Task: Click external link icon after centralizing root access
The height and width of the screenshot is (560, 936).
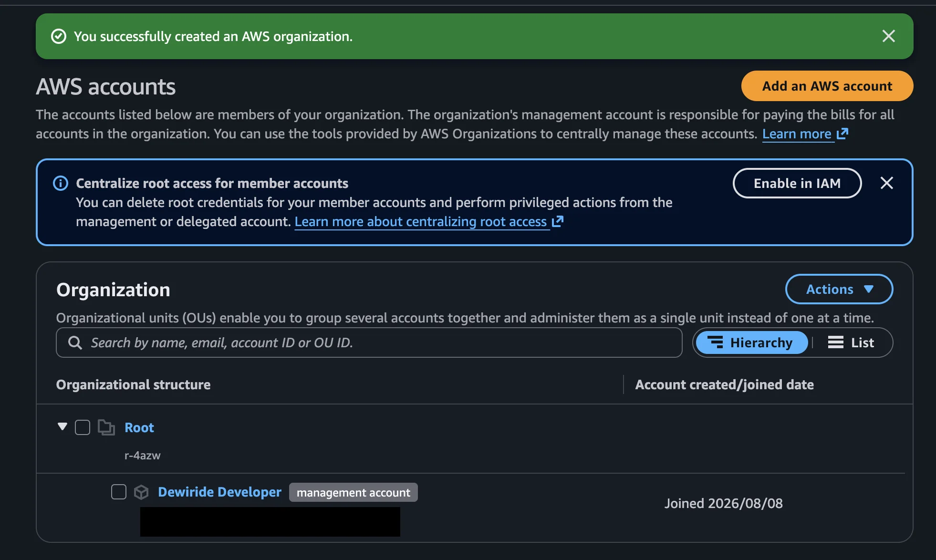Action: pyautogui.click(x=558, y=221)
